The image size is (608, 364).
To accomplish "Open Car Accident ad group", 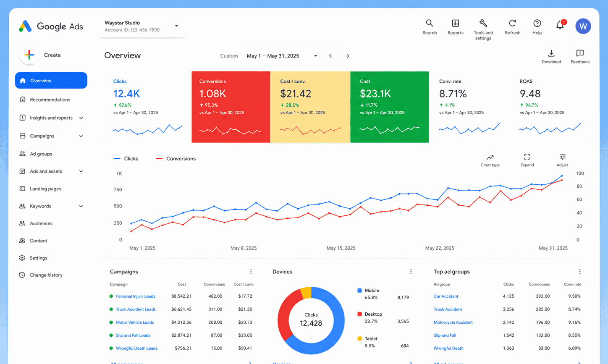I will [446, 296].
